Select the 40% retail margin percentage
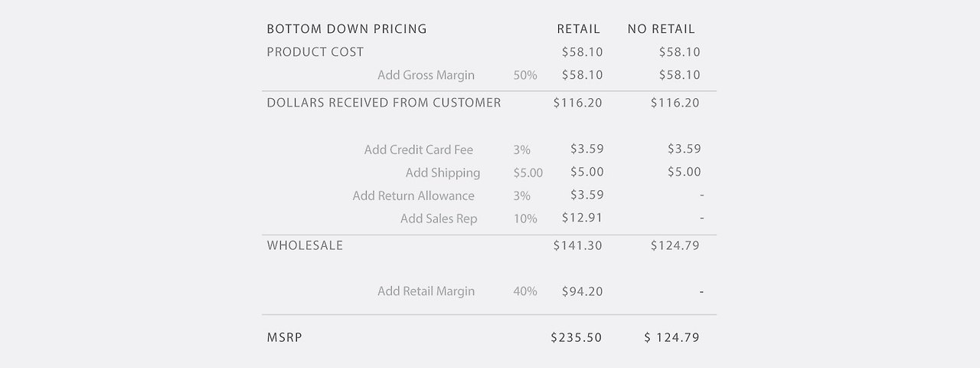 point(525,291)
